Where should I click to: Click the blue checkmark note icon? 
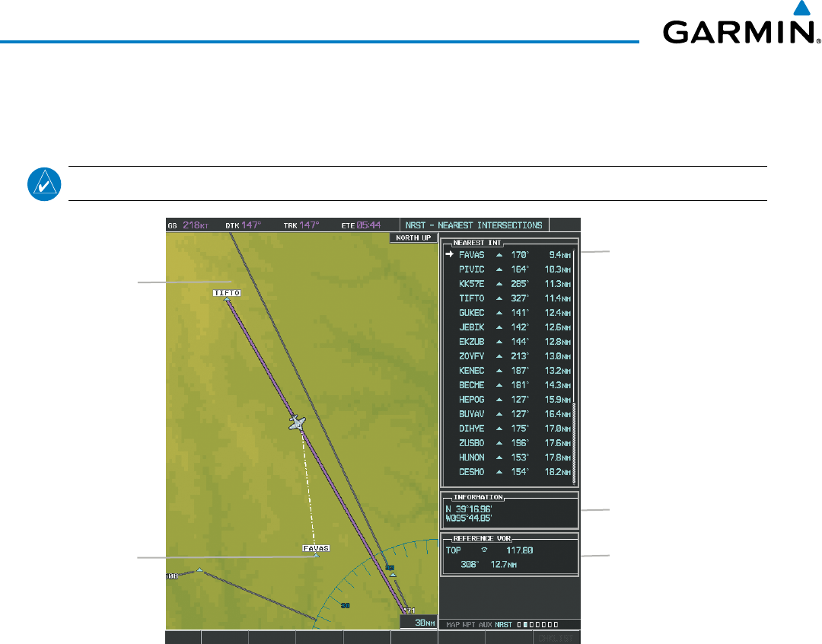pyautogui.click(x=44, y=184)
